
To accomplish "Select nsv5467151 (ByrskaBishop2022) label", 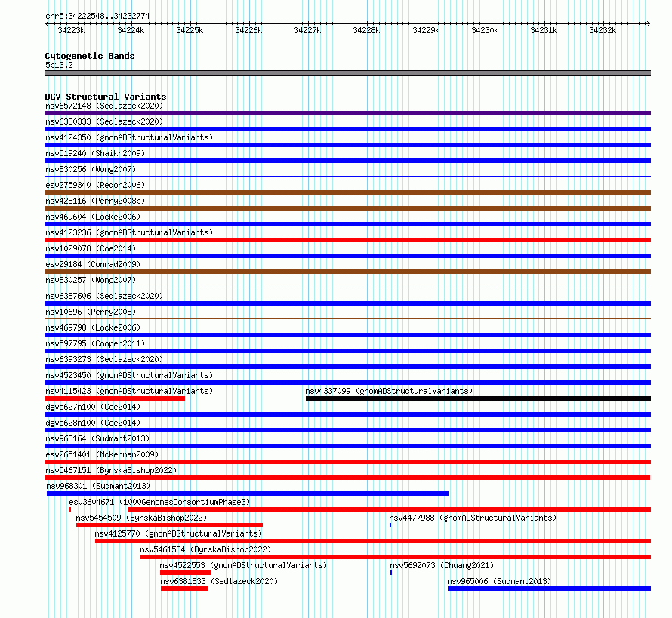I will pos(111,470).
